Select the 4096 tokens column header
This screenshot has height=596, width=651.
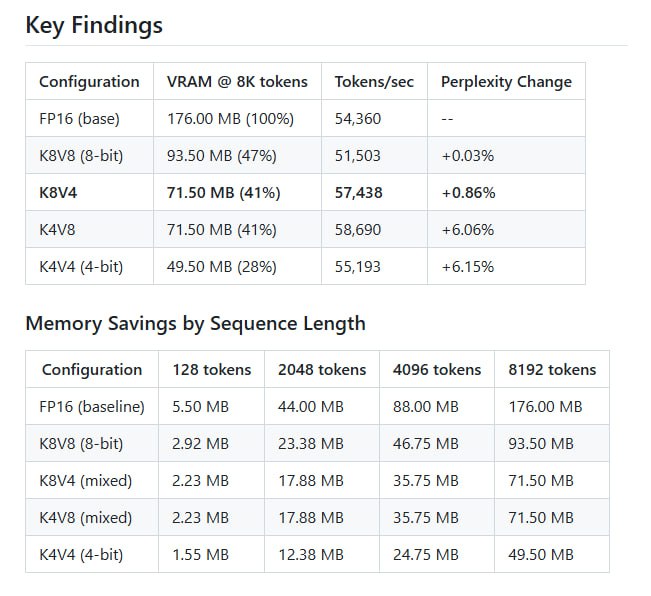click(437, 370)
